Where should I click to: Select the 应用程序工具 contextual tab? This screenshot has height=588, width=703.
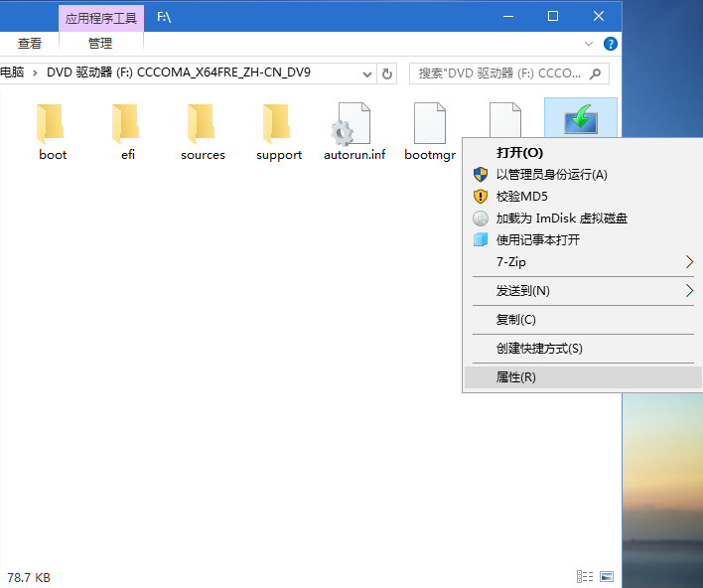pos(101,19)
